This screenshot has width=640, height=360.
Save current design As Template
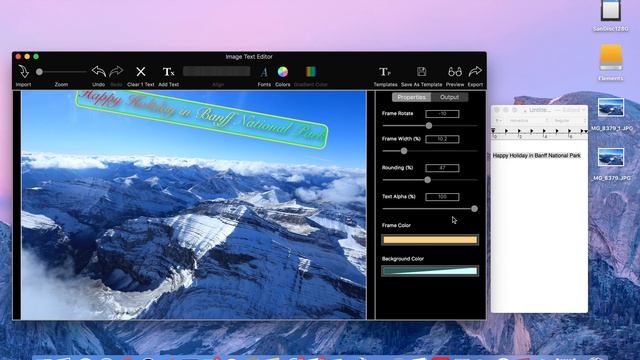422,72
